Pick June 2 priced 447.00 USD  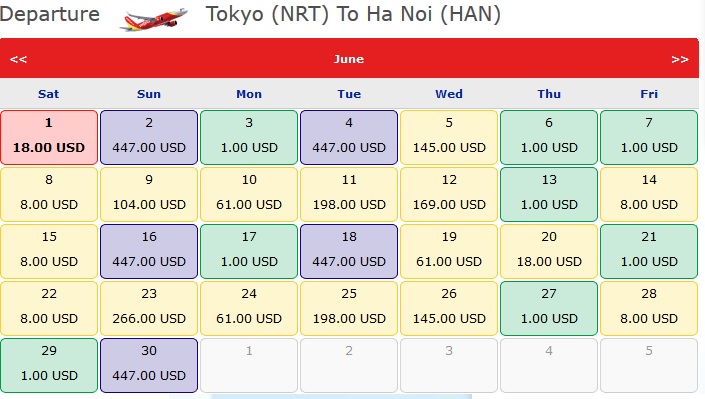149,137
